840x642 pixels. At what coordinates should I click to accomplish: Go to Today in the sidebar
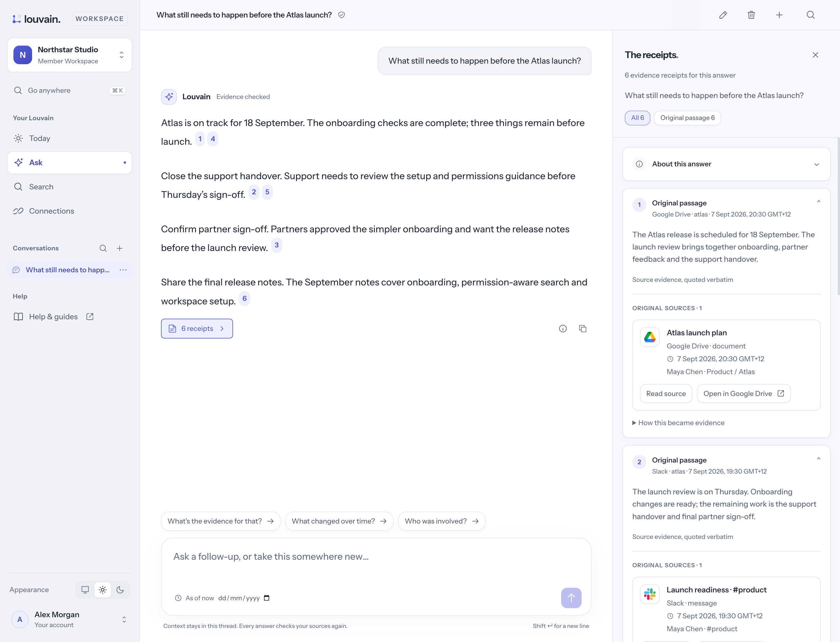pos(69,138)
